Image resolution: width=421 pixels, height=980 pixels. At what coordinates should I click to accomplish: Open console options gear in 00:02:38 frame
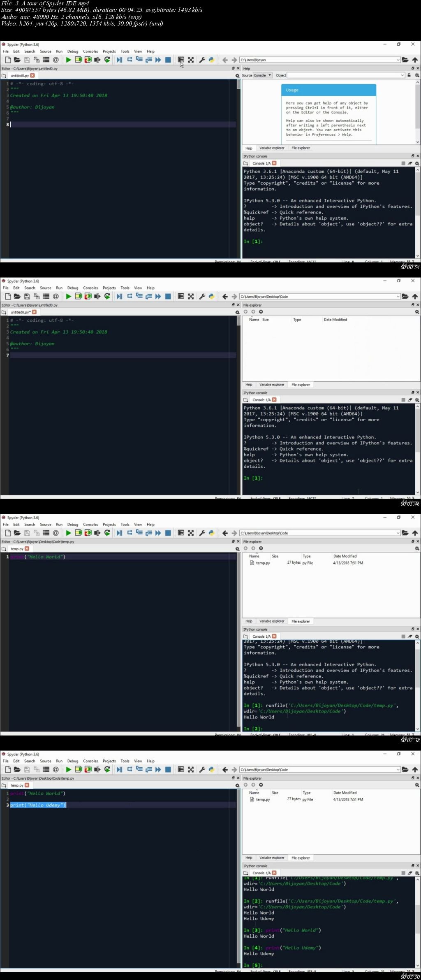tap(417, 636)
